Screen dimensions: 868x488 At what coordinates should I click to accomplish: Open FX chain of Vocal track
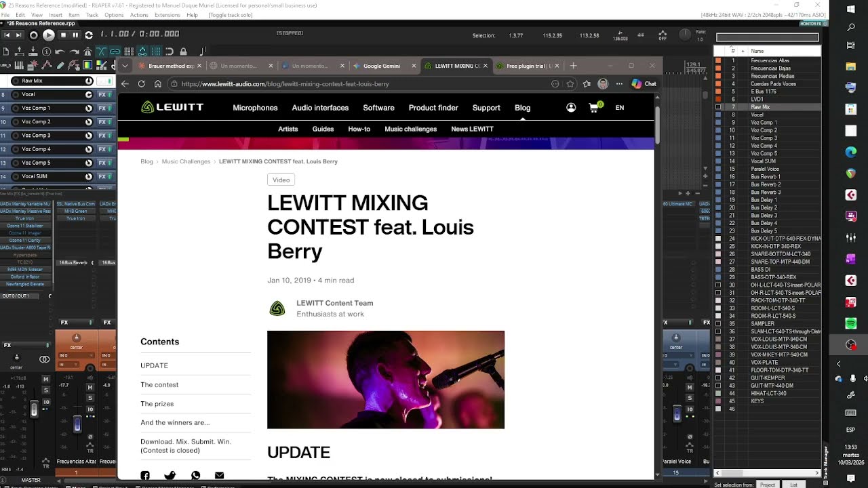[x=102, y=94]
